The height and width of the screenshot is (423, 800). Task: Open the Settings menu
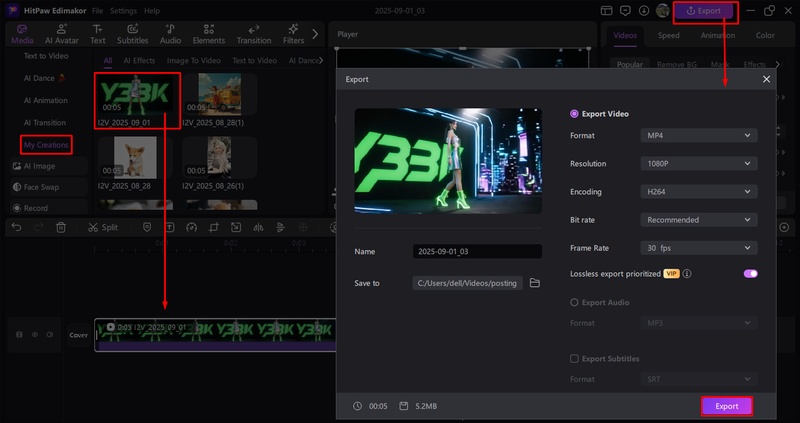[x=123, y=11]
